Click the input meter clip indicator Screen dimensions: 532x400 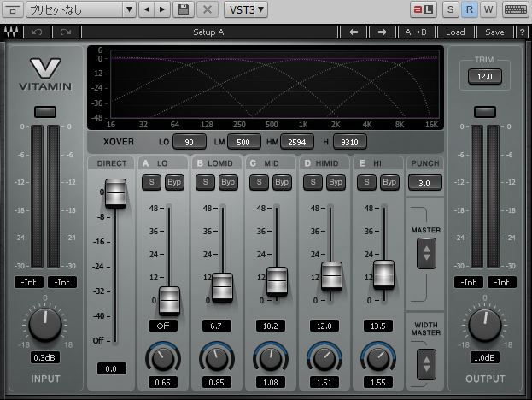pos(45,112)
